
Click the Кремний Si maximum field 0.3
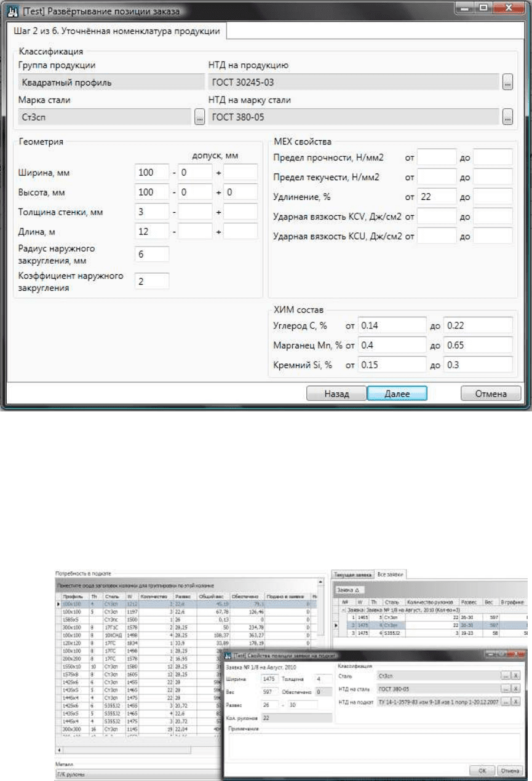478,365
